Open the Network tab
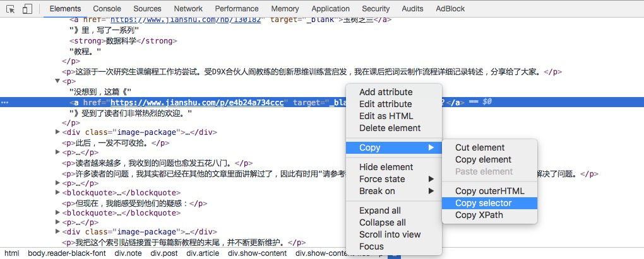This screenshot has height=259, width=644. 188,9
